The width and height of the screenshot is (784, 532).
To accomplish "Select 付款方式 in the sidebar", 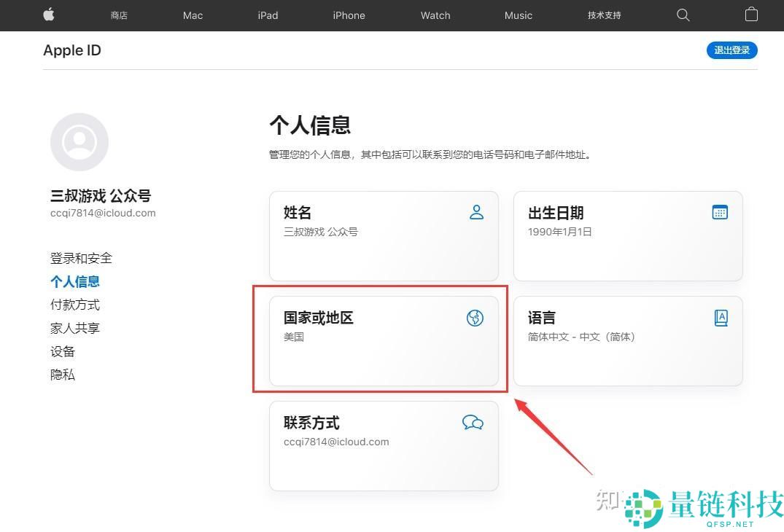I will (x=74, y=304).
